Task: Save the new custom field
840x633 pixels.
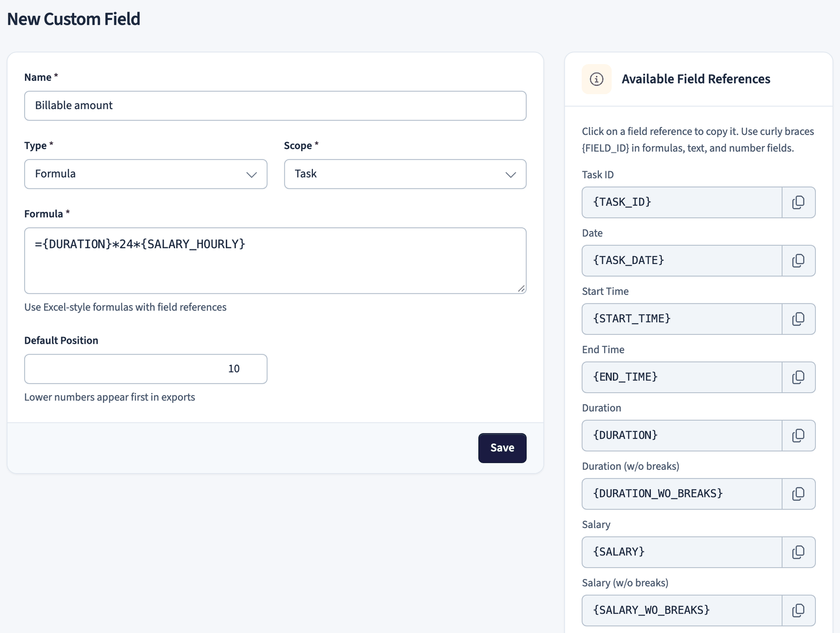Action: pyautogui.click(x=502, y=448)
